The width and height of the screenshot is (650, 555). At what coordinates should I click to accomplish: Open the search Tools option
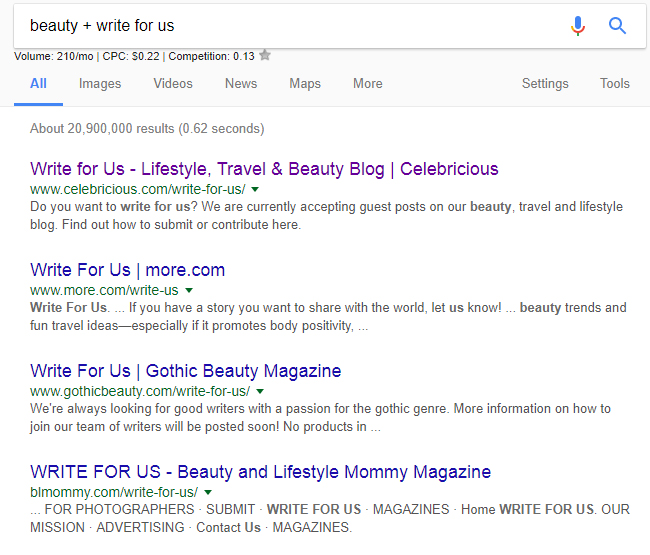(615, 84)
